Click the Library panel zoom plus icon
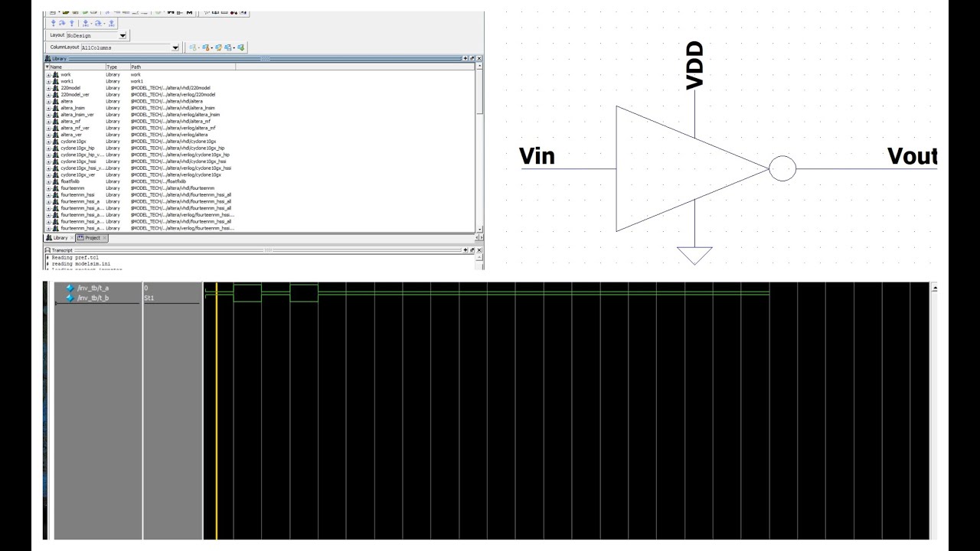 point(465,58)
